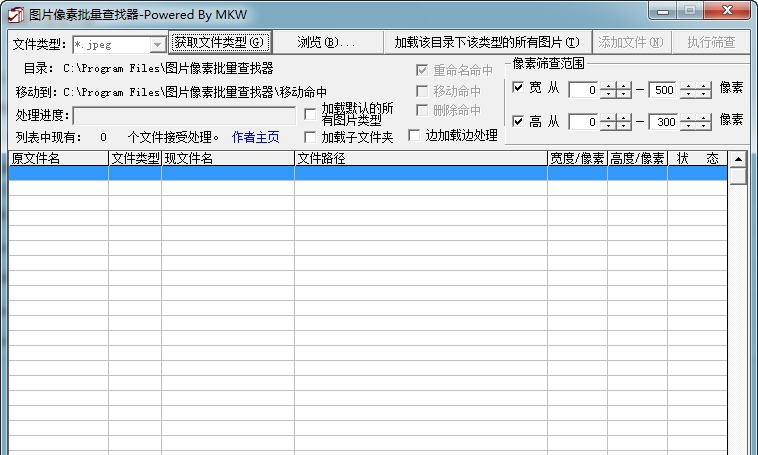This screenshot has width=758, height=455.
Task: Click the 原文件名 column header
Action: coord(58,159)
